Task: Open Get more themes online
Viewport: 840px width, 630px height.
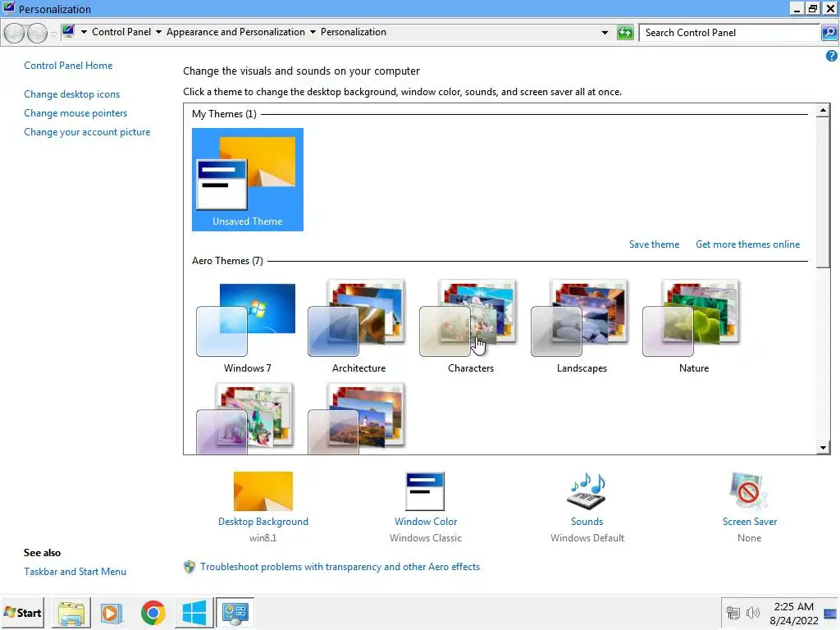Action: tap(747, 244)
